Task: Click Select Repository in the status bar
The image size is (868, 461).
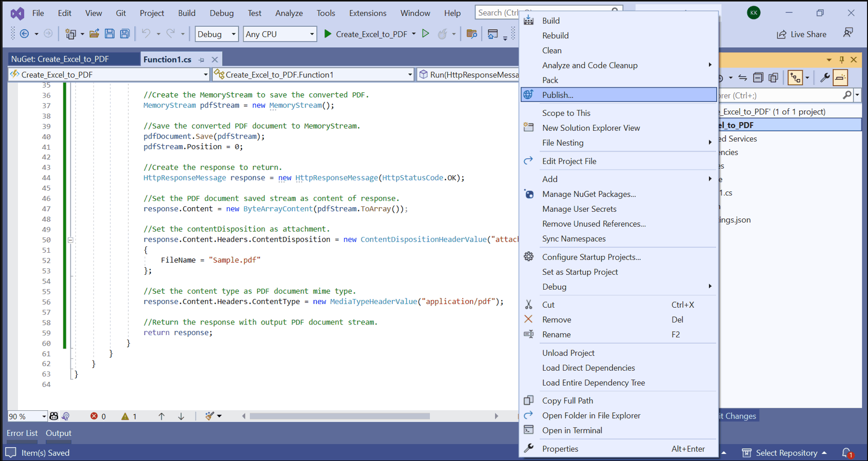Action: pos(786,453)
